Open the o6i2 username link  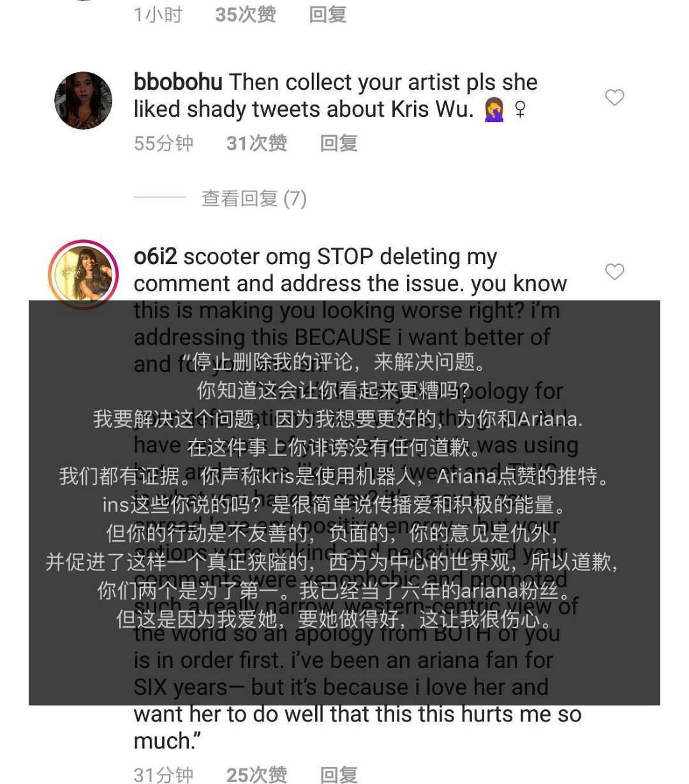point(155,256)
